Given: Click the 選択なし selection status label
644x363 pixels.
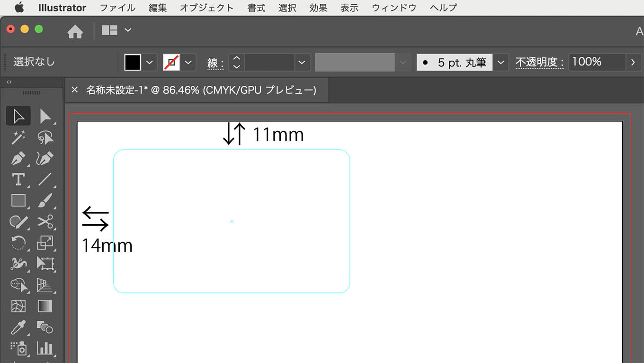Looking at the screenshot, I should point(34,62).
